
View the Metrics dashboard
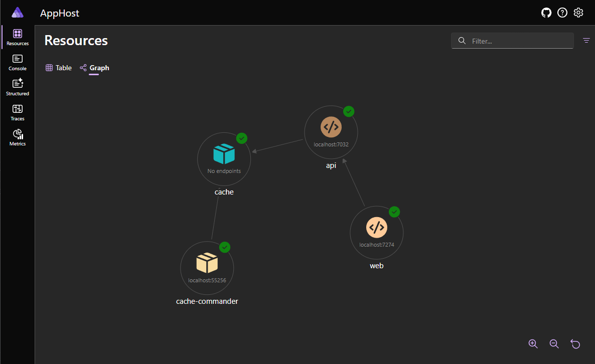(x=17, y=136)
